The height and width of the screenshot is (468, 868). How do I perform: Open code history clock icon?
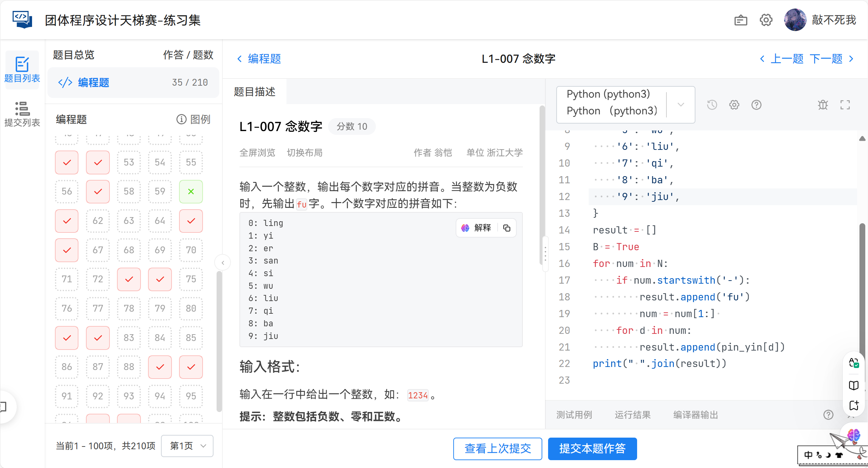tap(712, 105)
